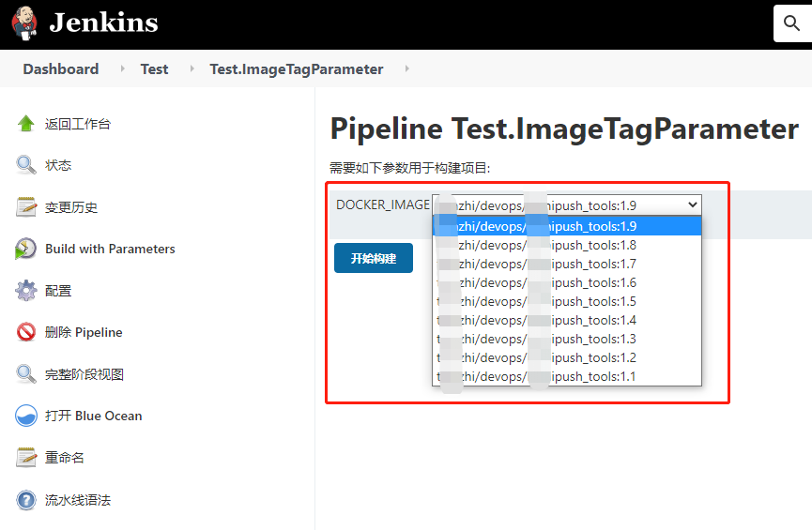The height and width of the screenshot is (530, 812).
Task: Expand chevron after Dashboard breadcrumb
Action: click(123, 68)
